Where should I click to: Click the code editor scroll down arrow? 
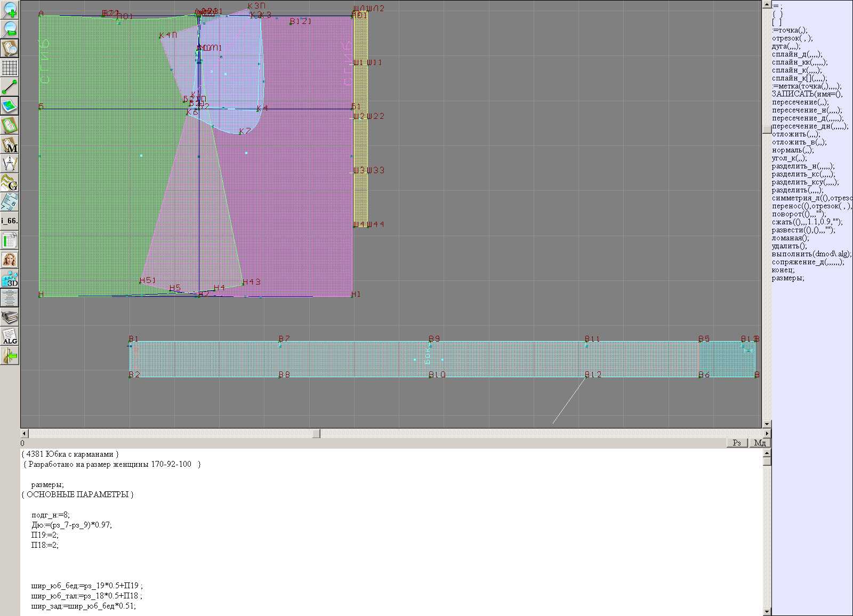767,612
